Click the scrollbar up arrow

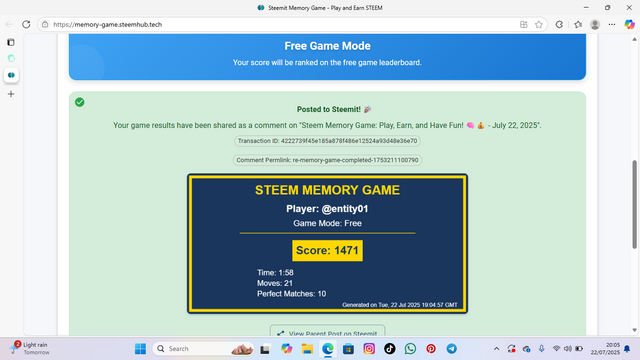634,39
